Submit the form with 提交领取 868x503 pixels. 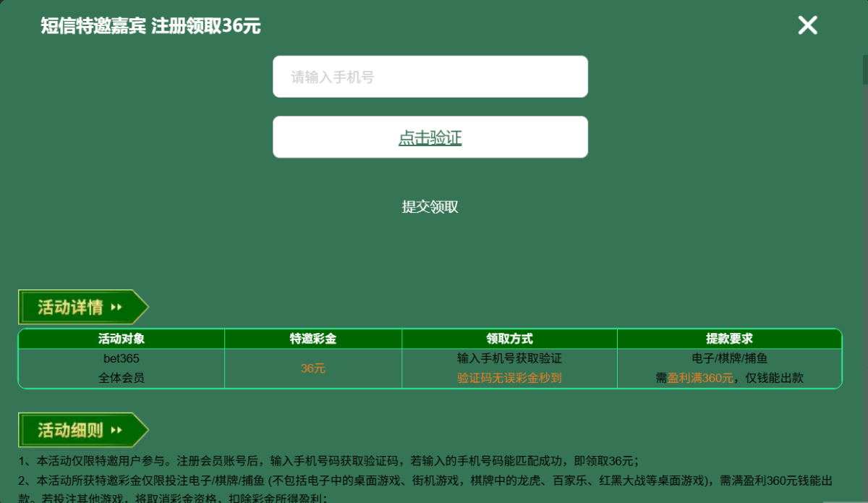pos(430,207)
